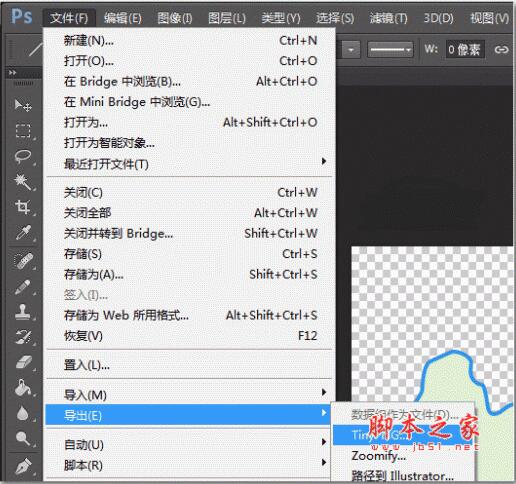Choose 关闭并转到 Bridge...
516x484 pixels.
click(x=190, y=234)
